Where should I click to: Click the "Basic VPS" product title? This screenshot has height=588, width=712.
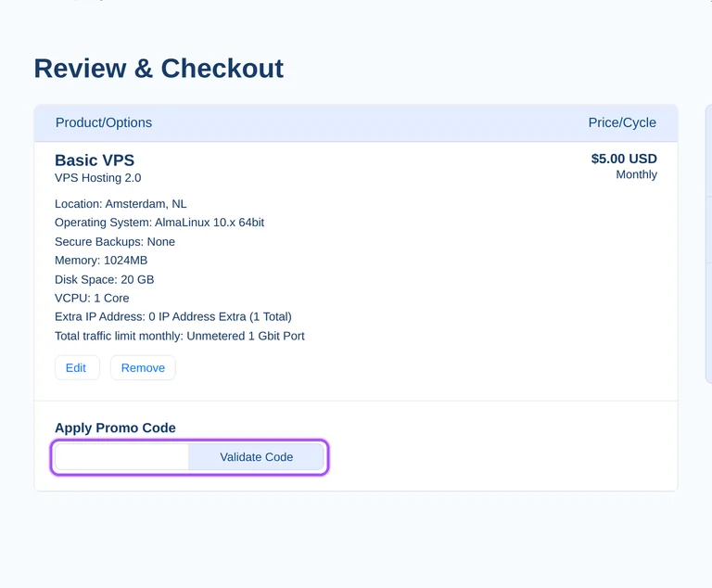95,160
